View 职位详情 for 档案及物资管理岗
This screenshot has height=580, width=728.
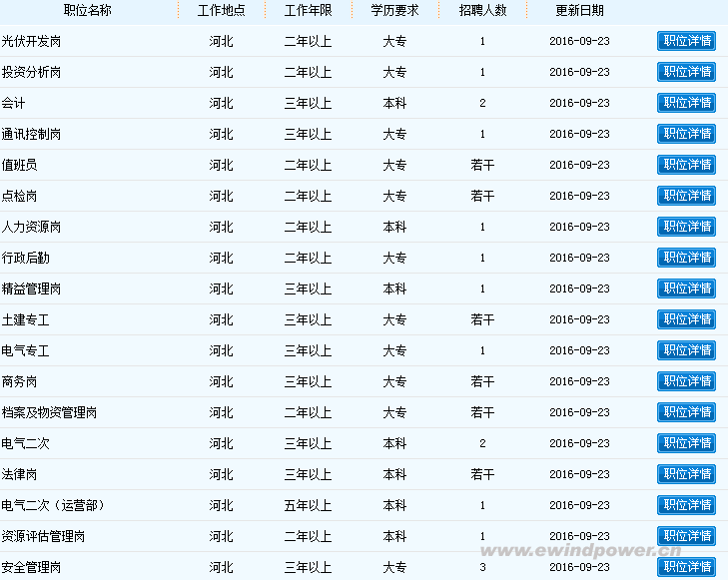(x=686, y=412)
